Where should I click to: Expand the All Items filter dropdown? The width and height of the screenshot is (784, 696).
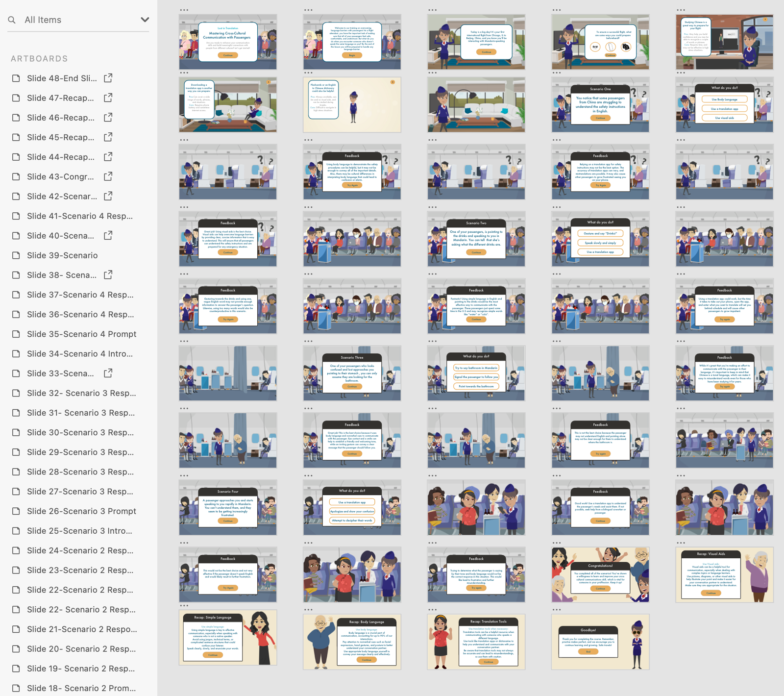(x=145, y=20)
